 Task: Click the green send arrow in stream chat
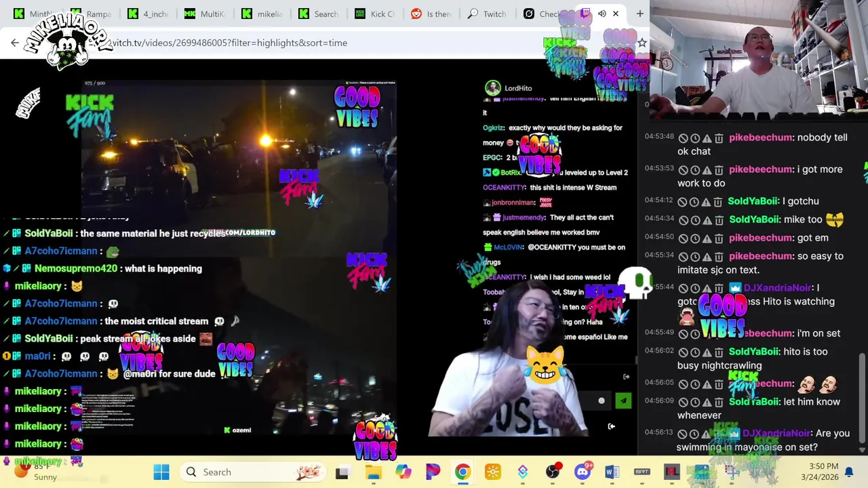point(623,401)
